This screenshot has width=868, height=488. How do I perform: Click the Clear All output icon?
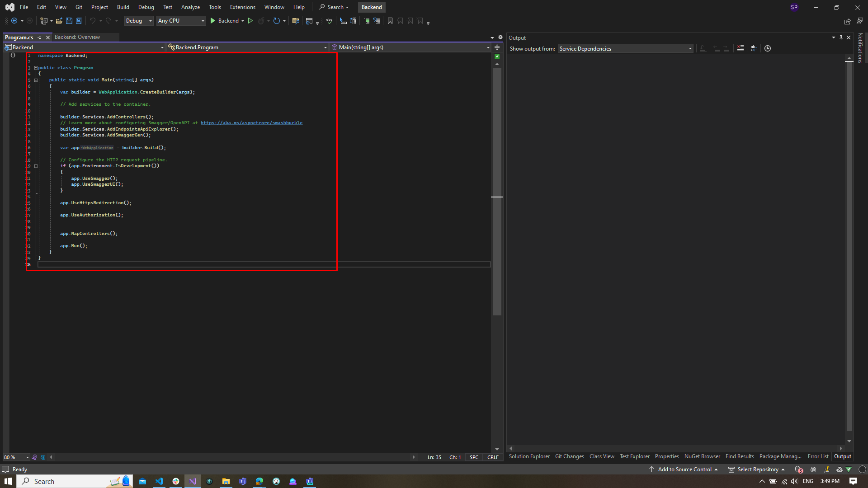pos(740,48)
